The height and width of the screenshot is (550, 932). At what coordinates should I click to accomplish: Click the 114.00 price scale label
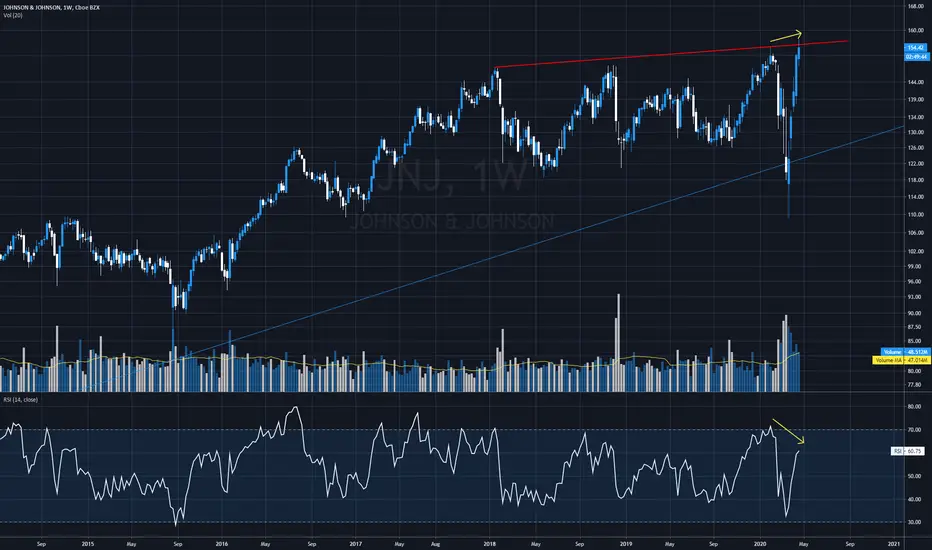[x=915, y=197]
